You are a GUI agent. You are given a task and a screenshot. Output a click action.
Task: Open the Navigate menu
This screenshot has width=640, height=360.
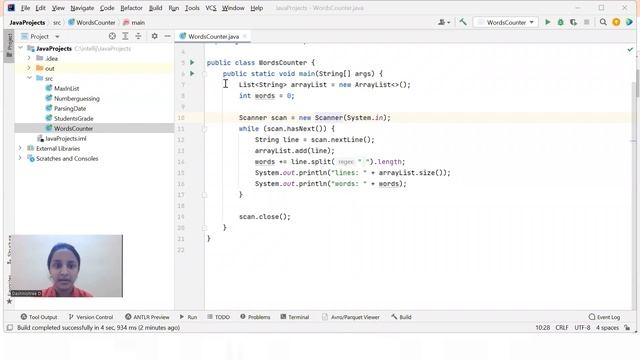82,8
